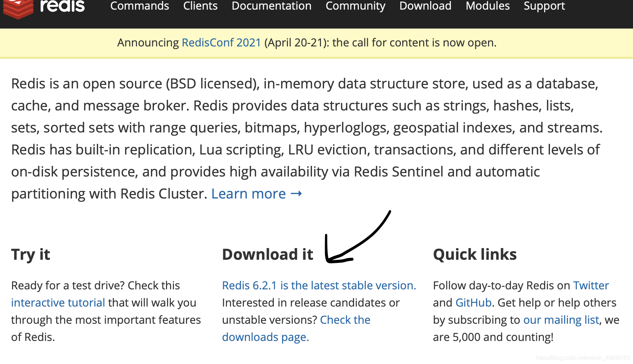
Task: Open the Modules navigation item
Action: tap(488, 6)
